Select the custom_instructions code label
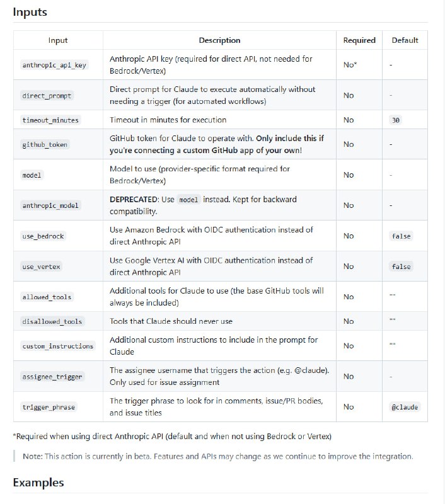Screen dimensions: 445x504 pos(57,346)
